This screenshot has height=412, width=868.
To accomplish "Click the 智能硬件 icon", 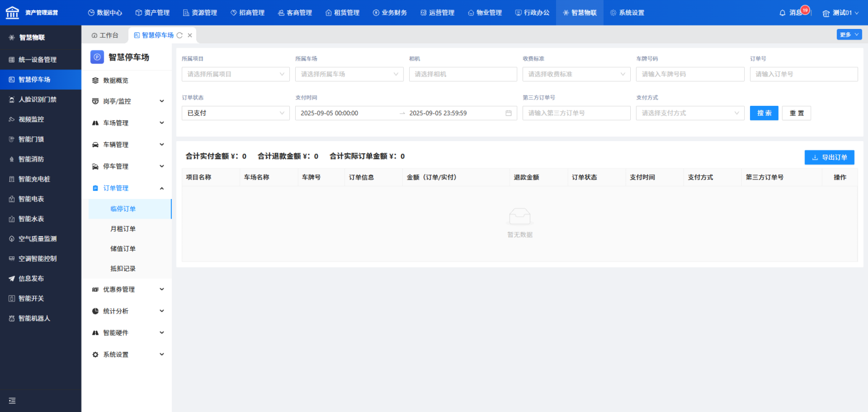I will coord(95,333).
